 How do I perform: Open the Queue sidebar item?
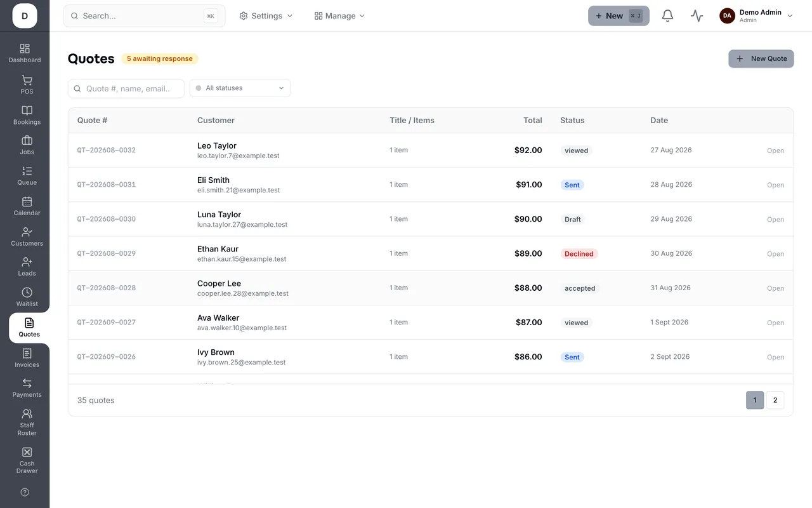tap(27, 176)
